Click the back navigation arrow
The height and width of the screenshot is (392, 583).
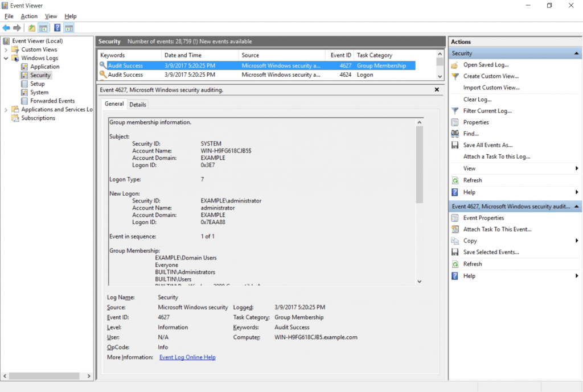click(x=6, y=27)
